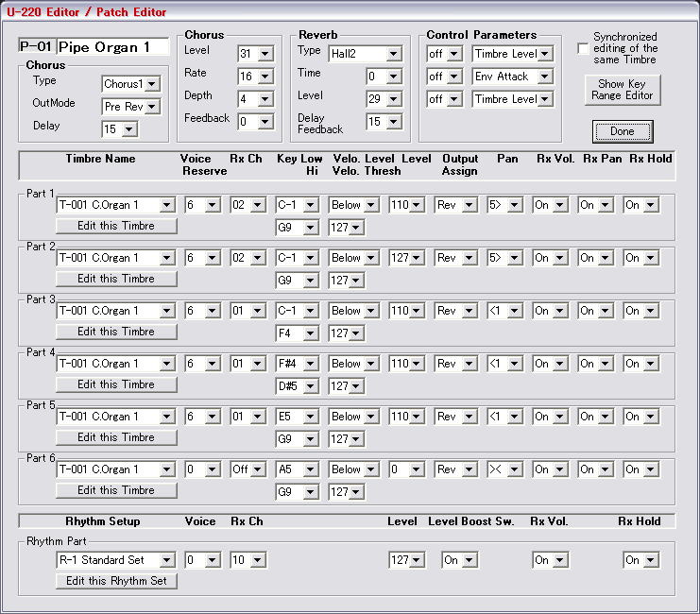Screen dimensions: 700x614
Task: Enable Synchronized editing of the same Timbre checkbox
Action: 583,49
